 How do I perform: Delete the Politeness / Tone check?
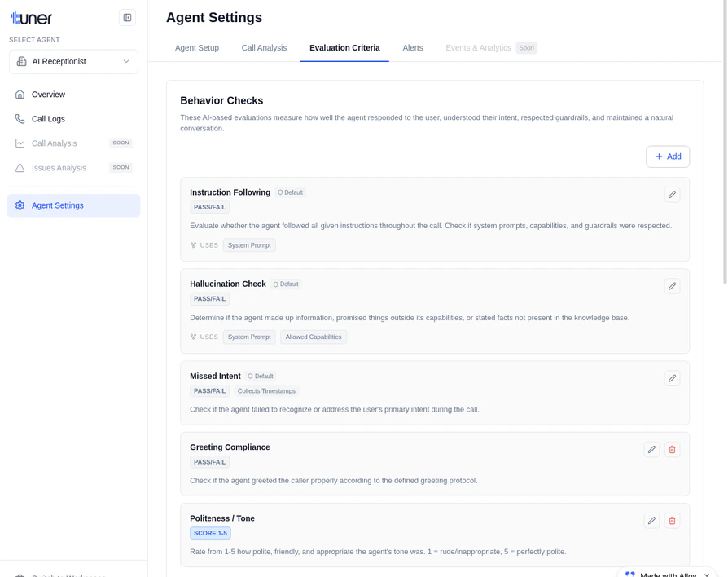pos(672,520)
